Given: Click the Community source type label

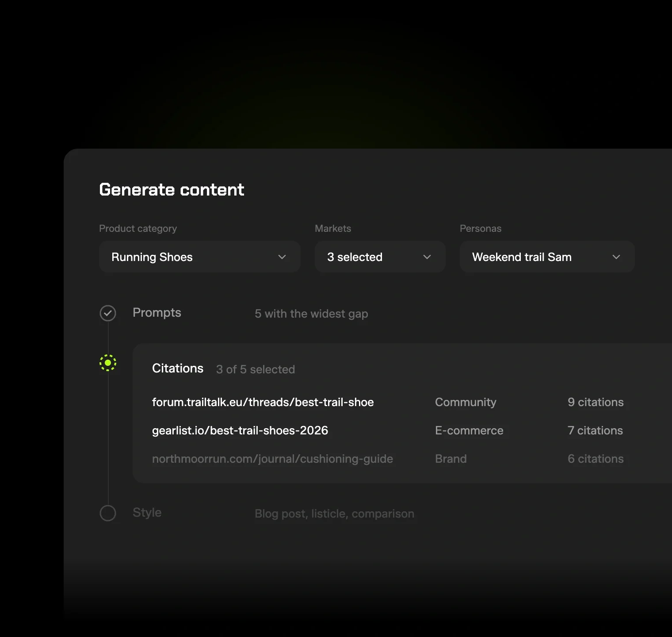Looking at the screenshot, I should (x=466, y=402).
